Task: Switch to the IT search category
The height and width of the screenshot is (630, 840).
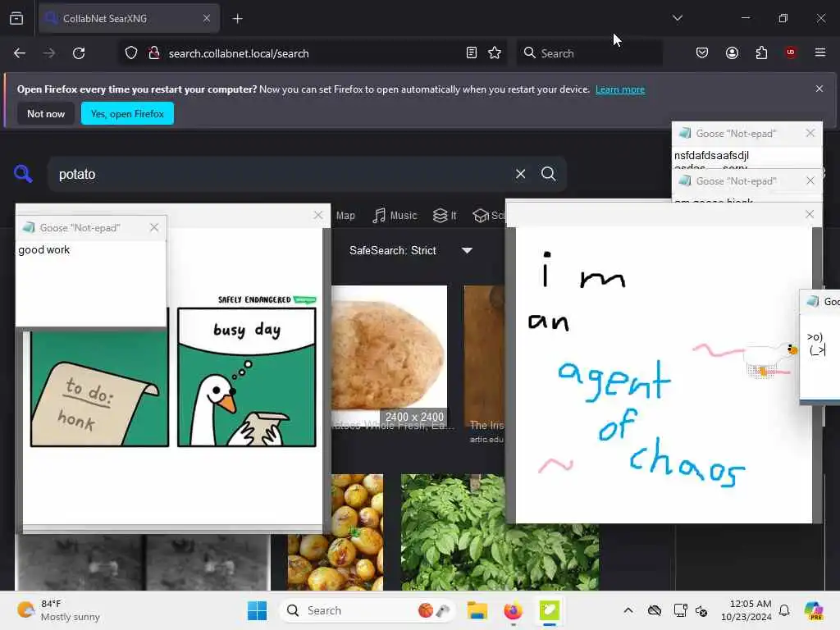Action: click(445, 216)
